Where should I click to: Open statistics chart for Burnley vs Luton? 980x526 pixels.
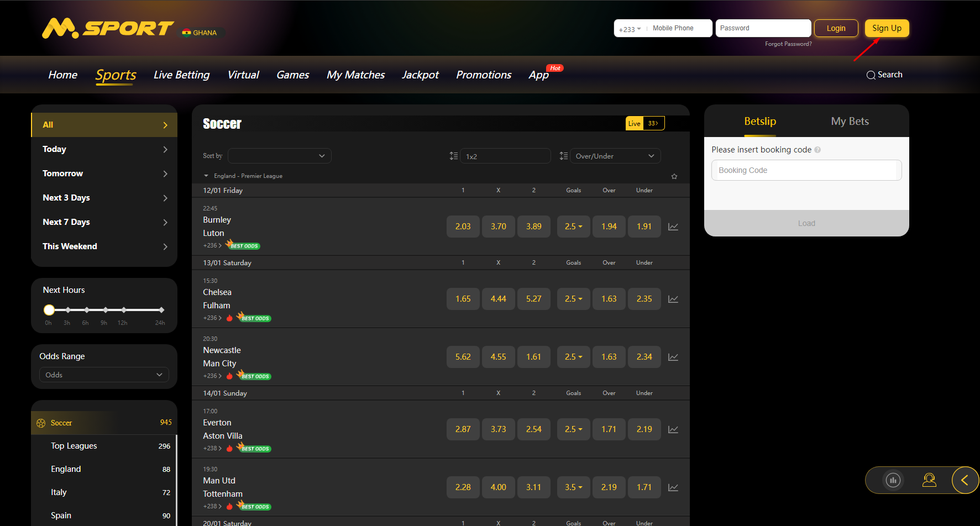click(x=673, y=227)
